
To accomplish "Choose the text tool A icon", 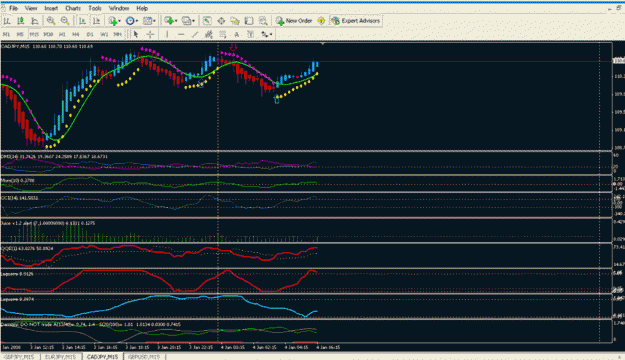I will point(236,35).
